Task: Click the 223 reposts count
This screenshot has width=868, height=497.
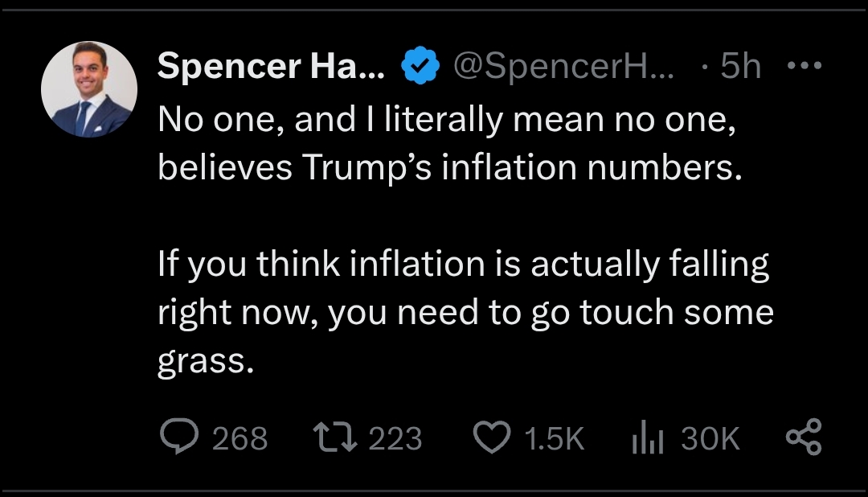Action: [x=395, y=438]
